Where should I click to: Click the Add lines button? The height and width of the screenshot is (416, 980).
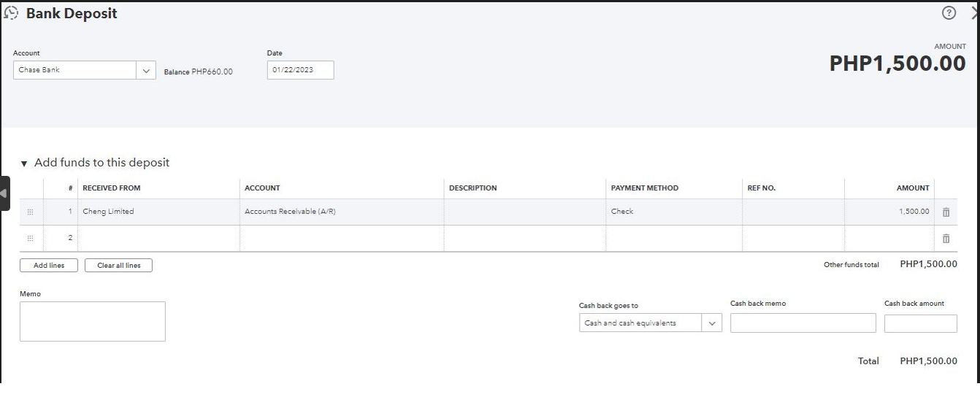(x=49, y=266)
